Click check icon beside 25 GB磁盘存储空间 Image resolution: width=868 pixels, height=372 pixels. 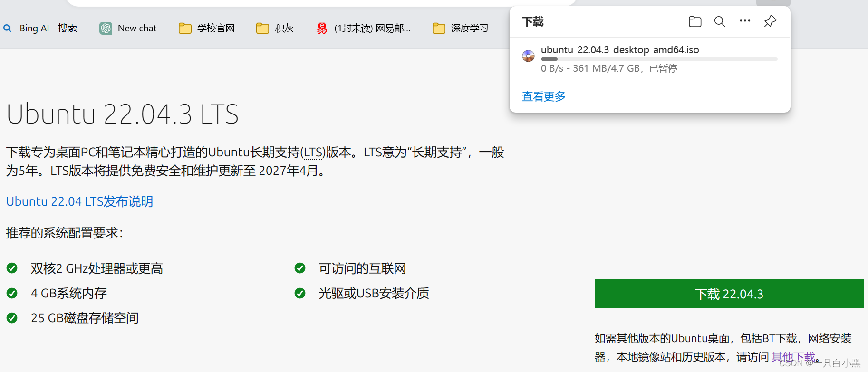(12, 318)
